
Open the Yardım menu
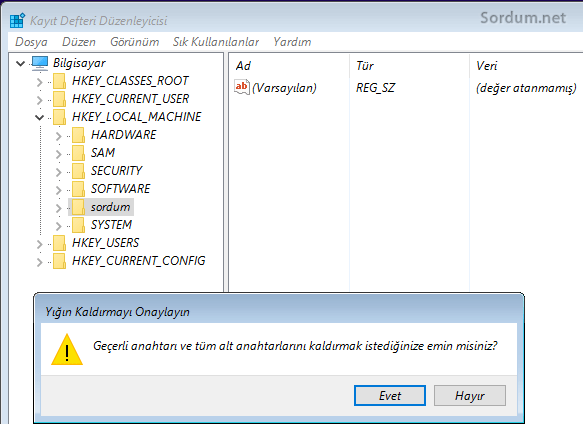pyautogui.click(x=292, y=42)
